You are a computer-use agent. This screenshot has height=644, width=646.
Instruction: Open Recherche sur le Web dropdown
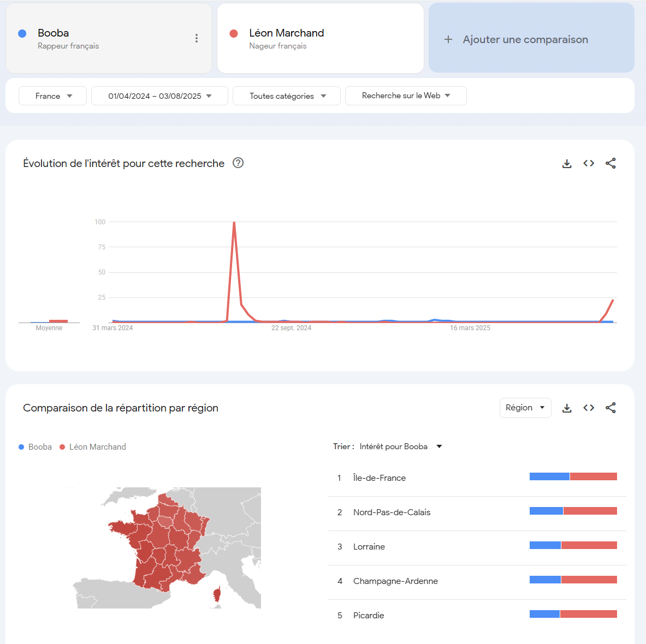click(x=406, y=96)
